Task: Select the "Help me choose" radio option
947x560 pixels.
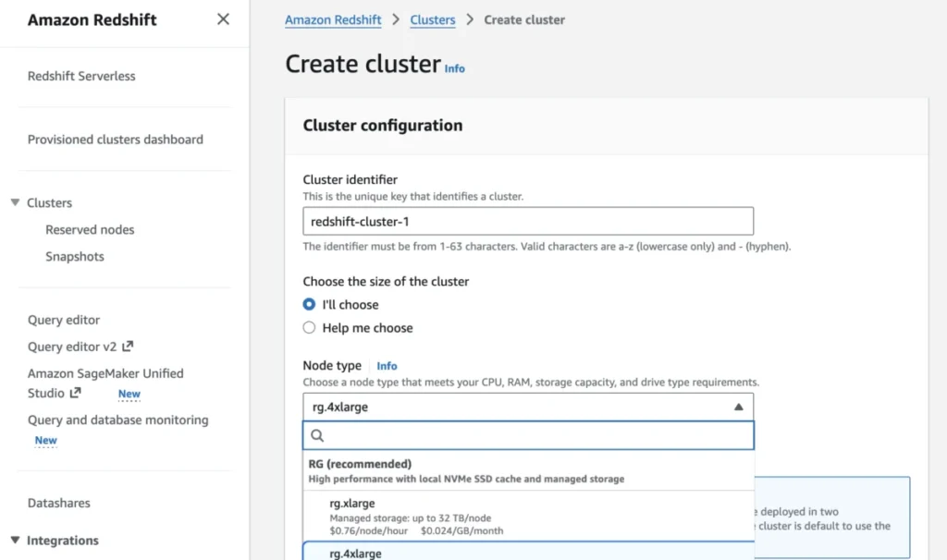Action: click(x=309, y=328)
